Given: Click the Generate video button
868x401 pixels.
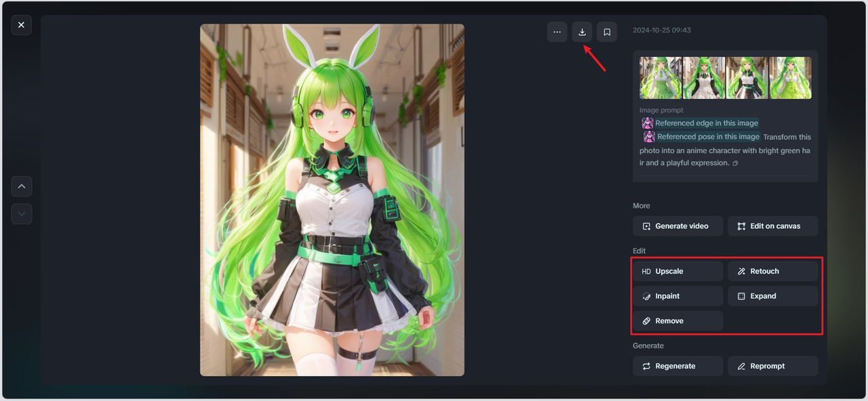Looking at the screenshot, I should pyautogui.click(x=678, y=226).
